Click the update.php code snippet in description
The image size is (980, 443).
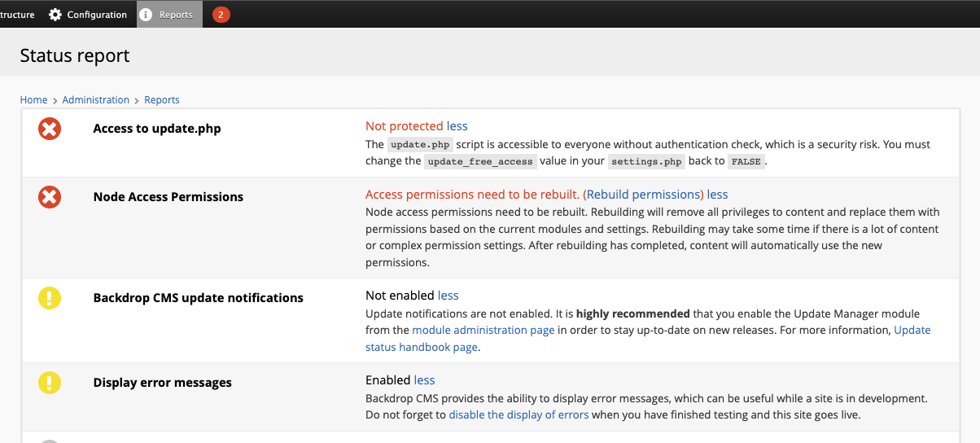(x=418, y=144)
